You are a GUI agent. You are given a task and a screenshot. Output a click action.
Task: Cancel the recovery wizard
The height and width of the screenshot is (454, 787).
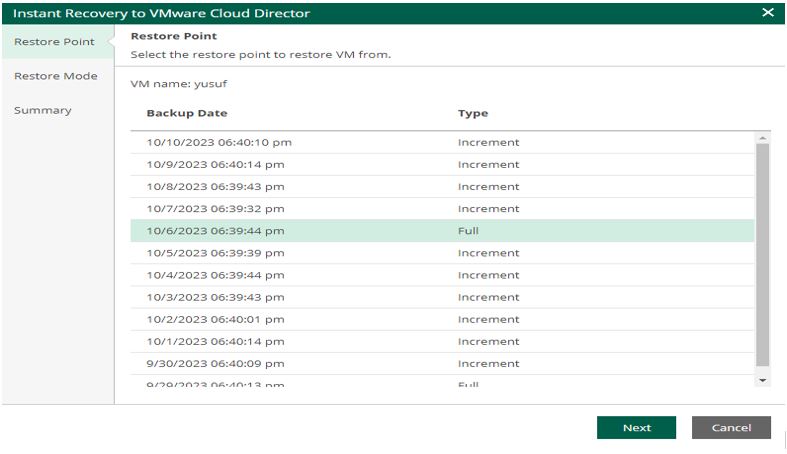coord(731,427)
